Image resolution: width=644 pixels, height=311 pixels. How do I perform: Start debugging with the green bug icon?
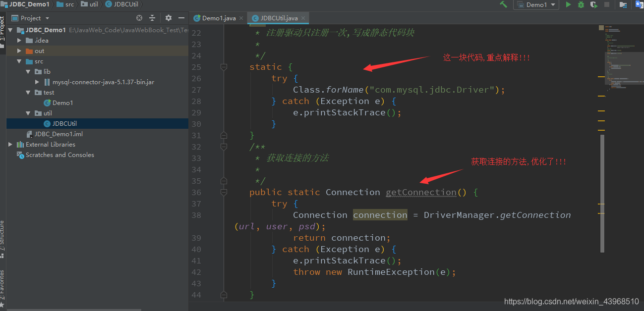(581, 4)
